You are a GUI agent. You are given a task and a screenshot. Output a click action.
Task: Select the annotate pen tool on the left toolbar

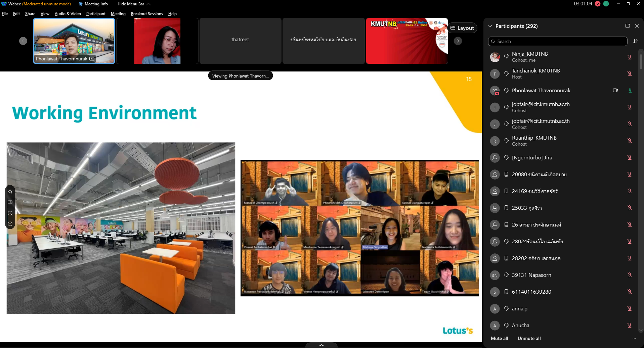point(10,192)
